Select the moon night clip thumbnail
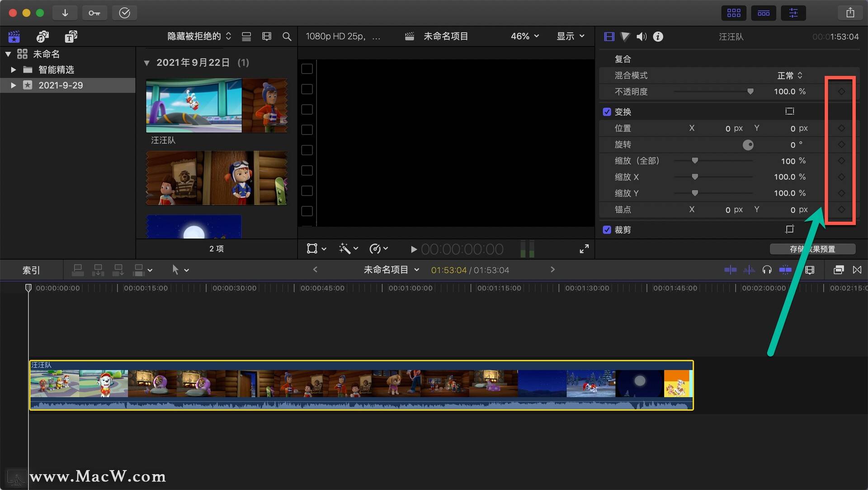This screenshot has width=868, height=490. [193, 227]
